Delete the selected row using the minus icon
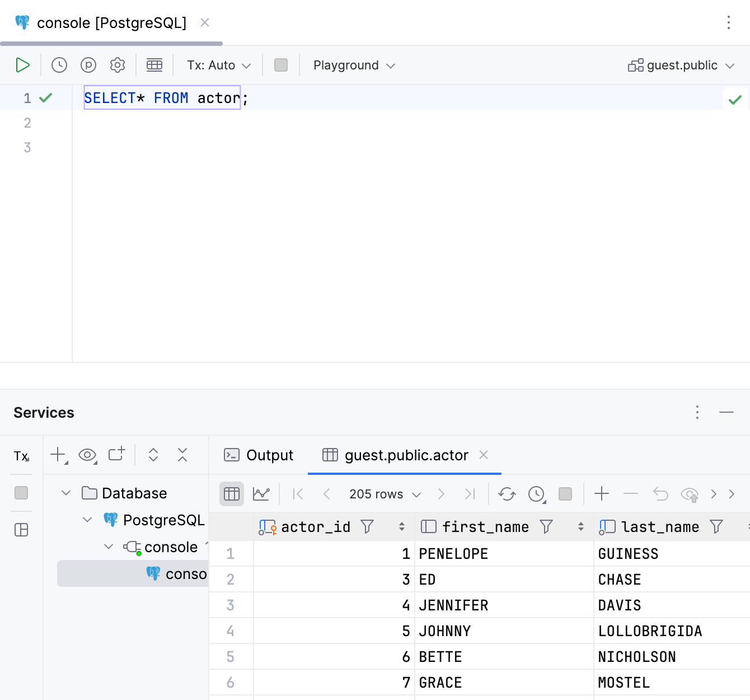 click(630, 494)
